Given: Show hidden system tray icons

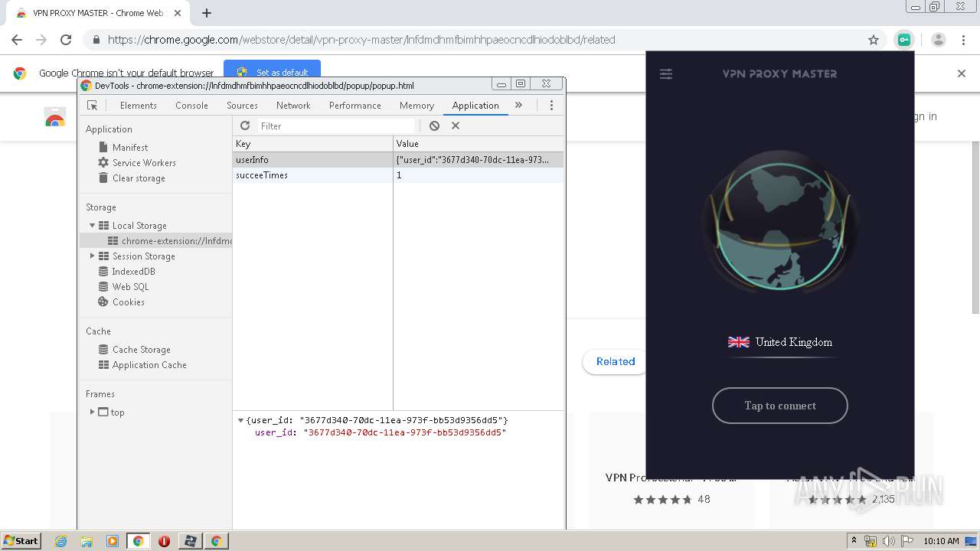Looking at the screenshot, I should coord(854,541).
